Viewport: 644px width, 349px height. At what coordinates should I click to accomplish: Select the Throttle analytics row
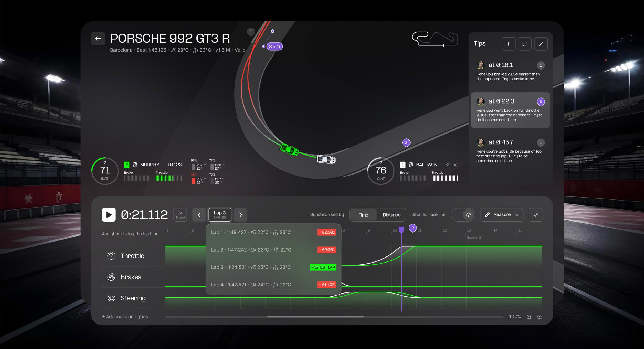click(x=133, y=256)
